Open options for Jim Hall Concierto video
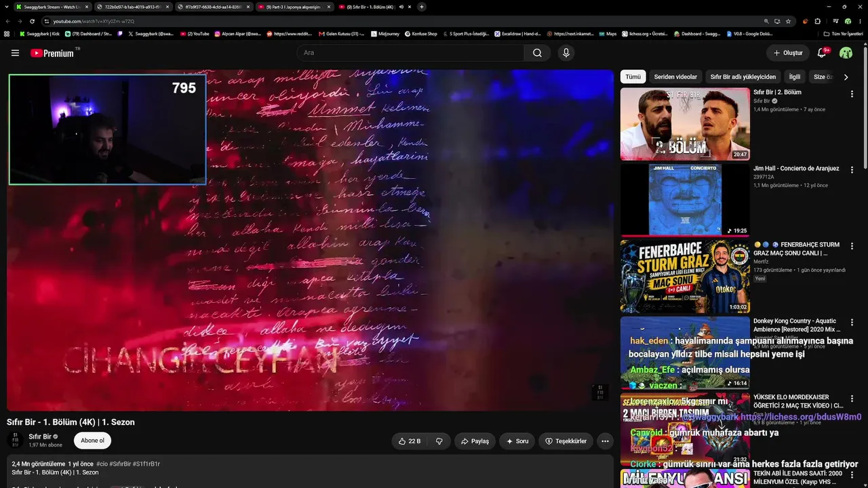Screen dimensions: 868x488 [852, 170]
